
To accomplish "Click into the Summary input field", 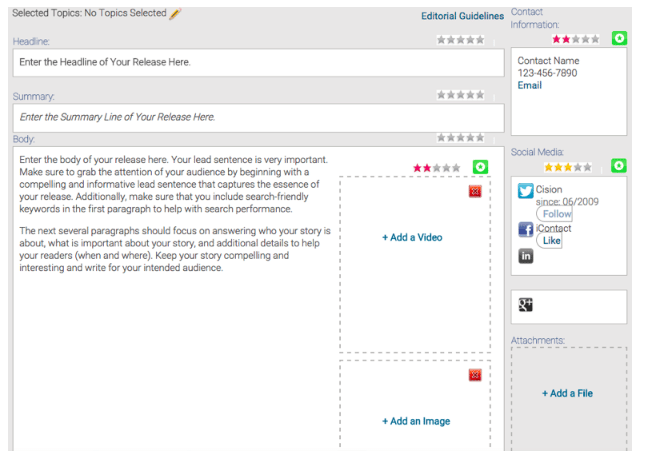I will coord(258,118).
